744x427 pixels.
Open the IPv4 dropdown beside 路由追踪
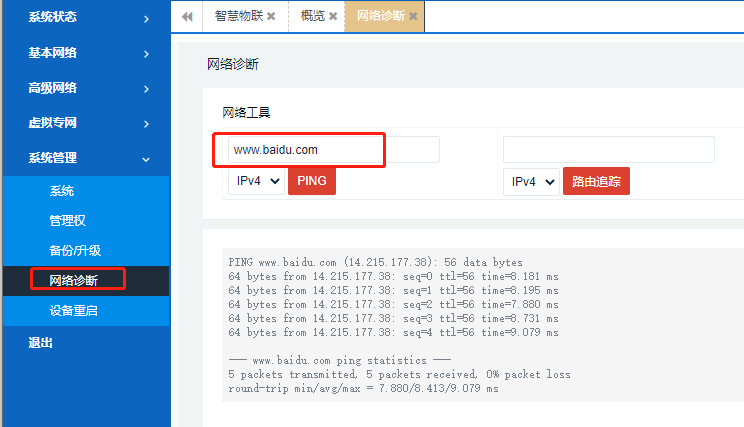pos(530,182)
